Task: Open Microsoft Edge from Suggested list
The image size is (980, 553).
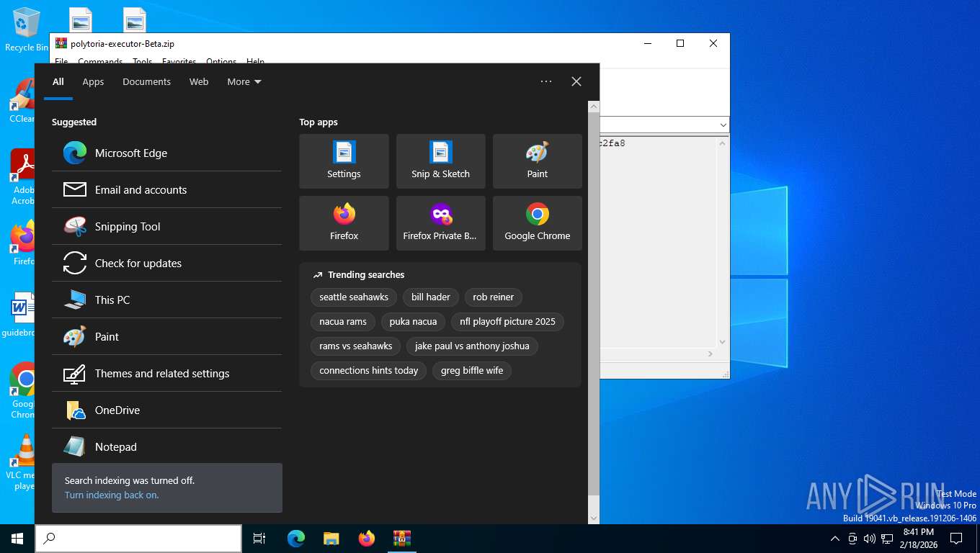Action: coord(166,153)
